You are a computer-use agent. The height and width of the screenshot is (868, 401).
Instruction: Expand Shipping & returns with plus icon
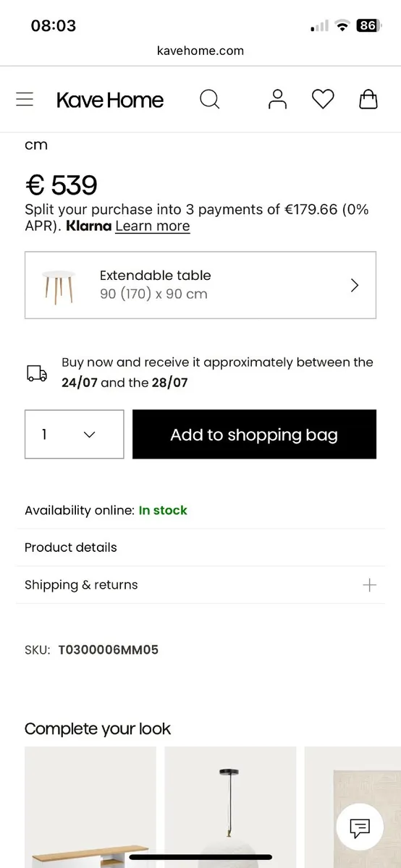(x=369, y=585)
